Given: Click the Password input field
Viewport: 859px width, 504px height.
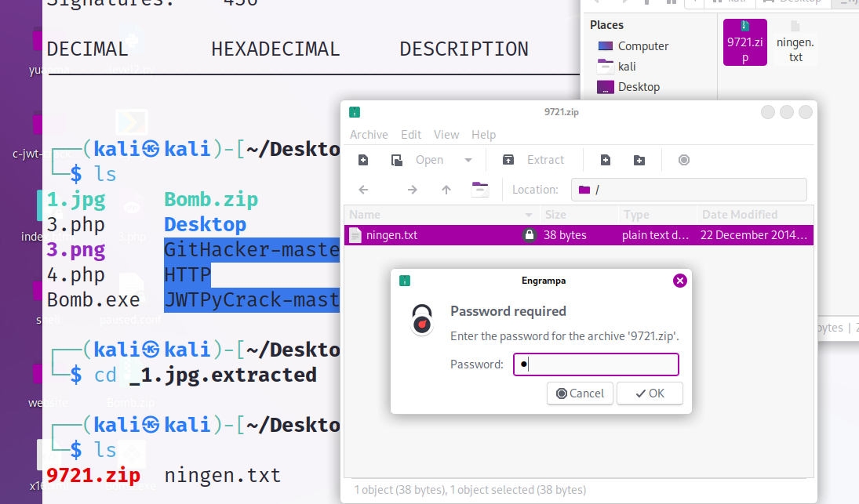Looking at the screenshot, I should [596, 364].
